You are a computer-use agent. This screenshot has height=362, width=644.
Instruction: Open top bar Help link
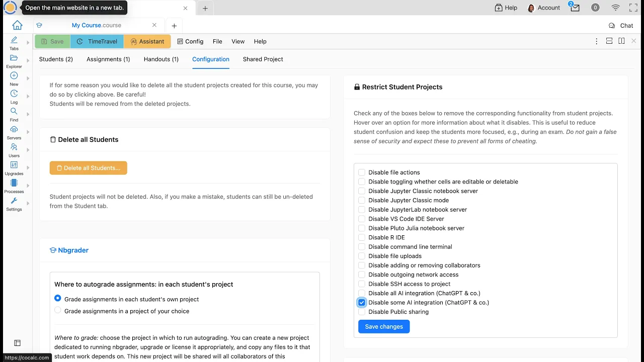[506, 8]
